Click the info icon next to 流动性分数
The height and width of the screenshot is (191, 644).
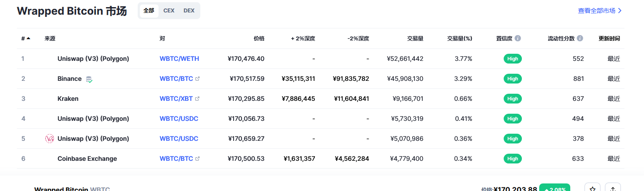pos(580,39)
